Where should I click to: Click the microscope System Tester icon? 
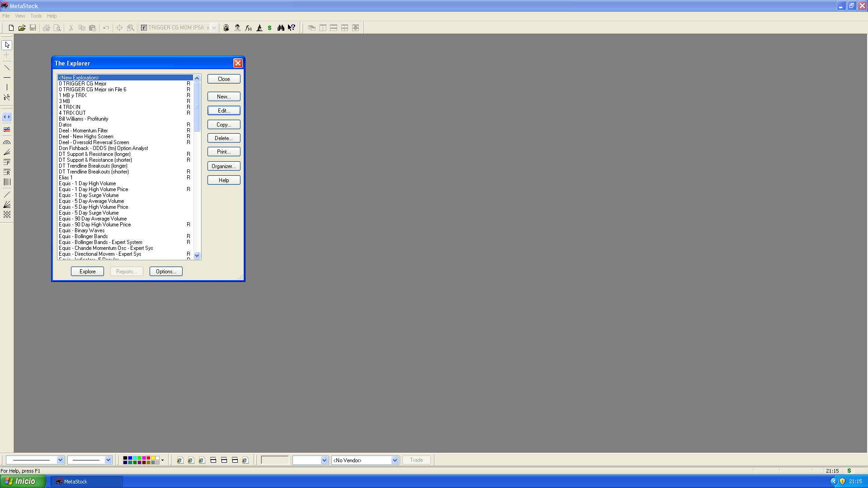pyautogui.click(x=259, y=28)
